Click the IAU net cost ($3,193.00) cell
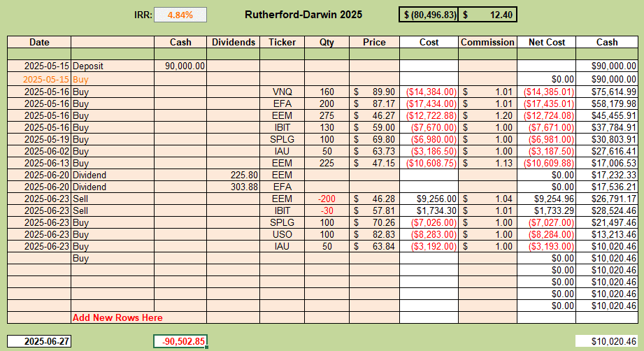This screenshot has height=351, width=644. (547, 247)
